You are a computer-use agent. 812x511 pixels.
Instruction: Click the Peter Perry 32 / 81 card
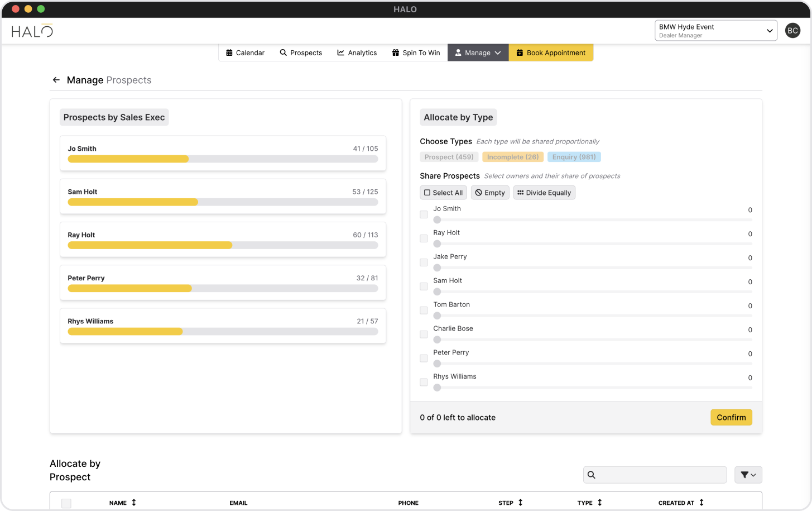[x=223, y=283]
